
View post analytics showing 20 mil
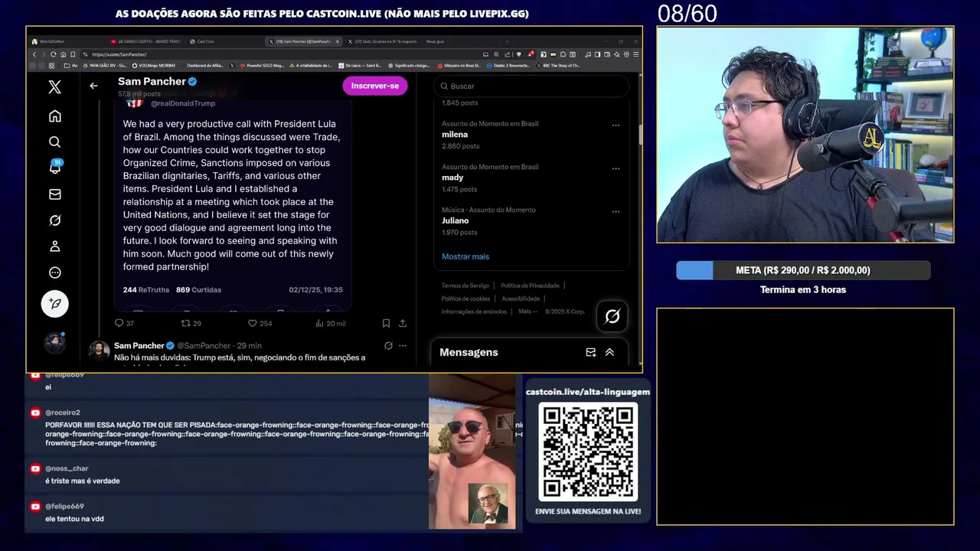[x=331, y=324]
